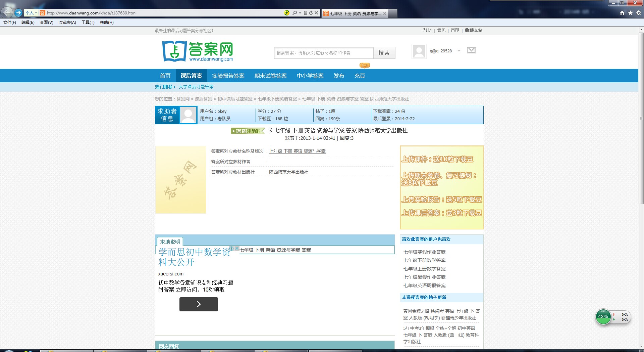Open the 个人 dropdown in the address bar

32,13
